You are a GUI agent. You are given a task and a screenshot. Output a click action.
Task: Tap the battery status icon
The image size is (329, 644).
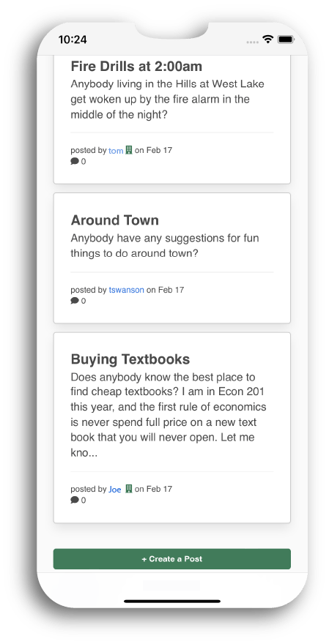tap(286, 40)
